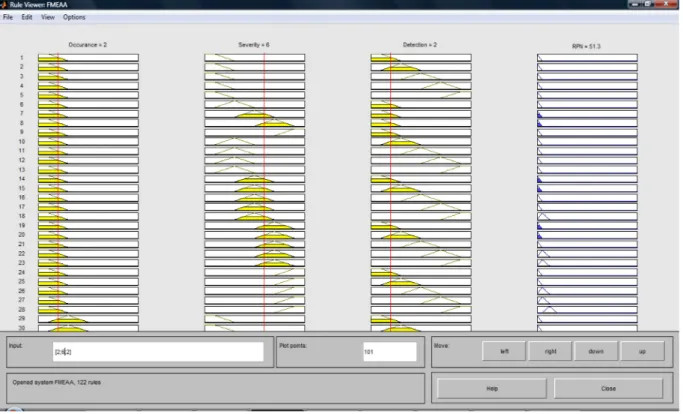Click the 'Severity = 6' column title
Image resolution: width=683 pixels, height=414 pixels.
click(x=255, y=45)
